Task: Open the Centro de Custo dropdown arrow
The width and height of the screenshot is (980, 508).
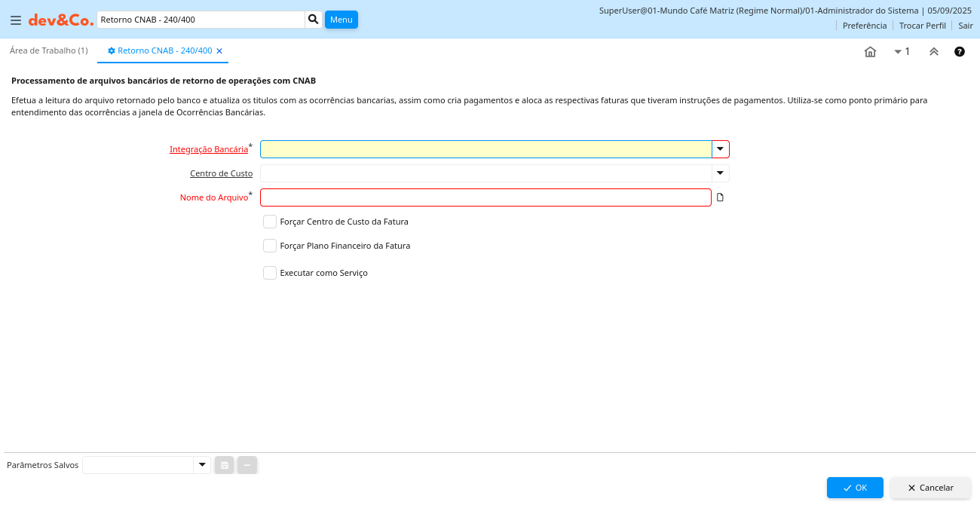Action: click(720, 173)
